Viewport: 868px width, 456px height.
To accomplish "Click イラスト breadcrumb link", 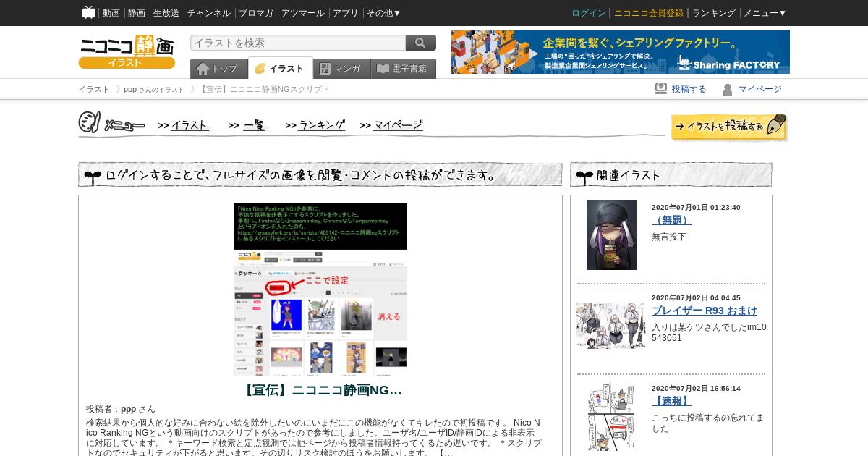I will pos(94,89).
